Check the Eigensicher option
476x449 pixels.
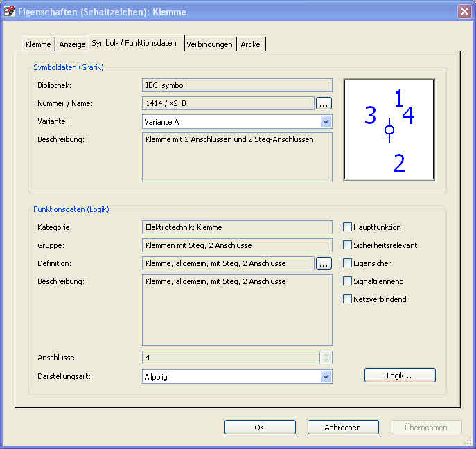(x=347, y=263)
